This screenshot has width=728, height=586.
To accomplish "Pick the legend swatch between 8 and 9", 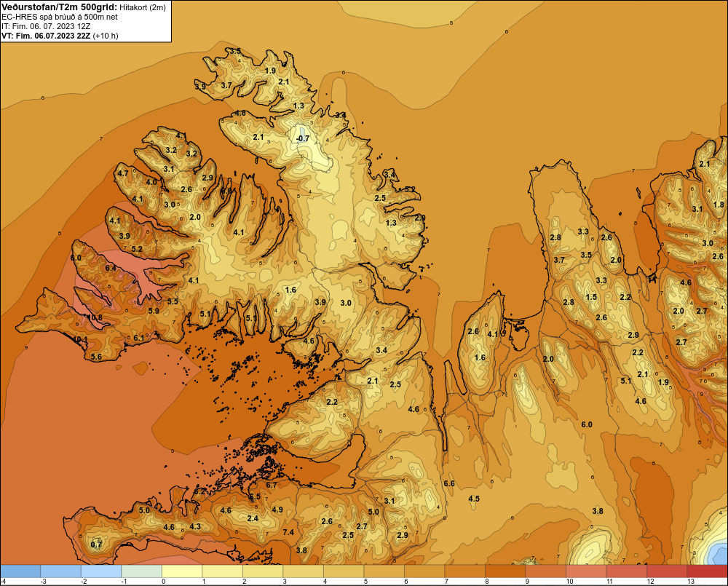I will (505, 571).
